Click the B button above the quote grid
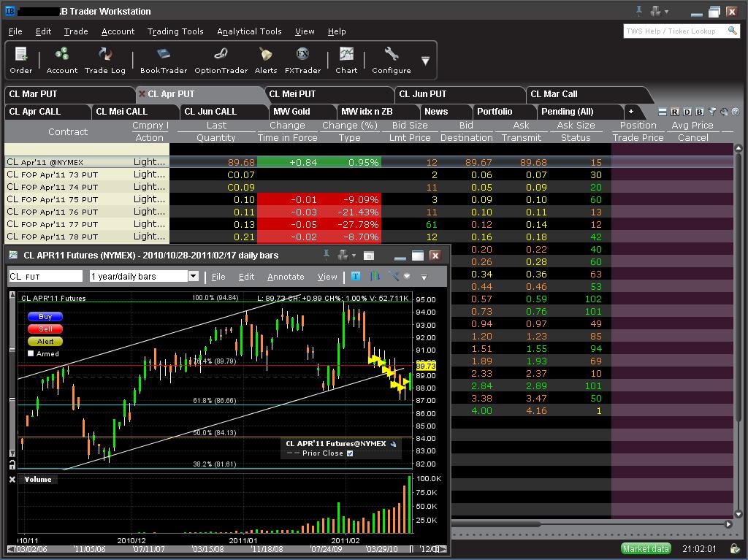 pyautogui.click(x=699, y=112)
